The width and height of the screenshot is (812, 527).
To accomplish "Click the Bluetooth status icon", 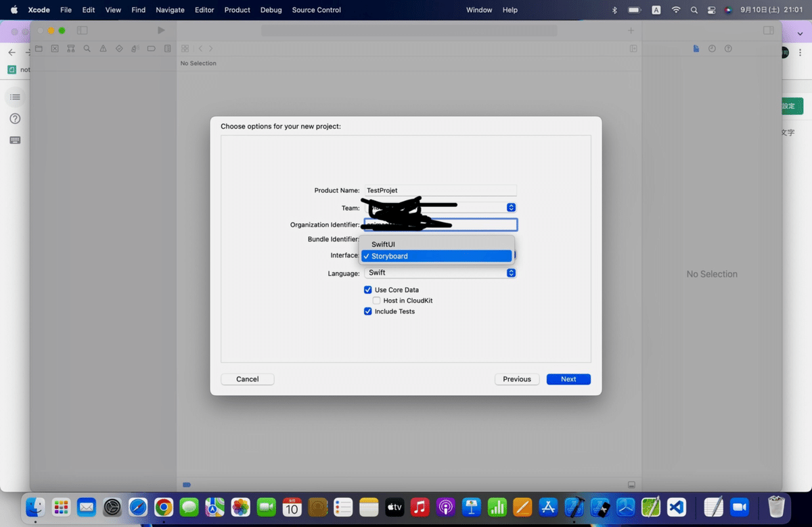I will coord(615,10).
